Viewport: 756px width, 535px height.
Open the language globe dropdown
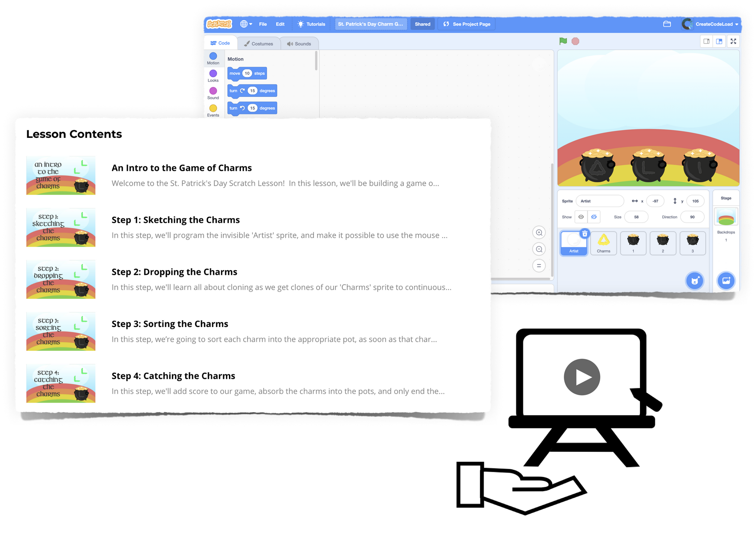click(x=246, y=24)
